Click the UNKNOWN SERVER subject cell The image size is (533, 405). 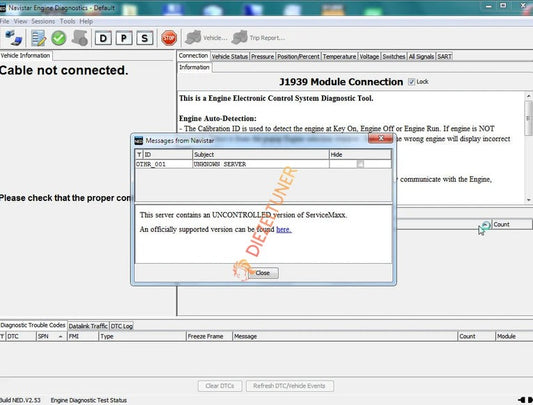point(261,164)
